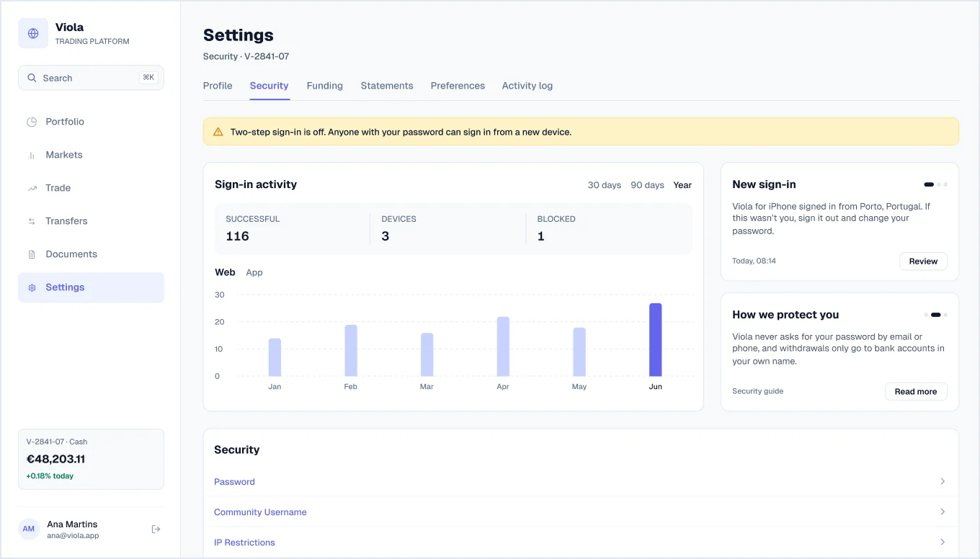980x559 pixels.
Task: Click the AM user avatar
Action: click(x=29, y=529)
